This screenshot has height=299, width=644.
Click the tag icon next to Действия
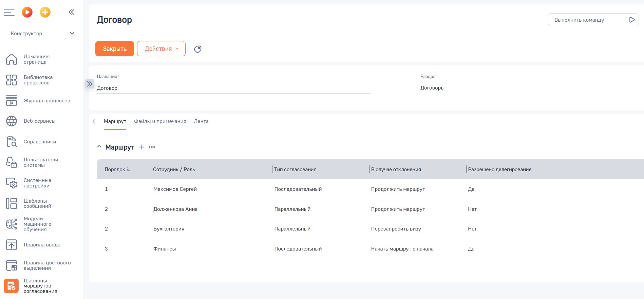(197, 49)
